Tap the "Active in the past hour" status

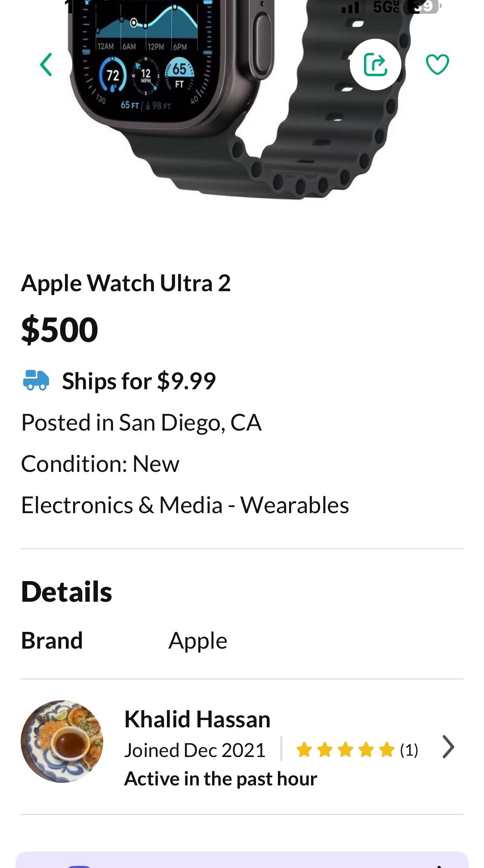click(220, 779)
